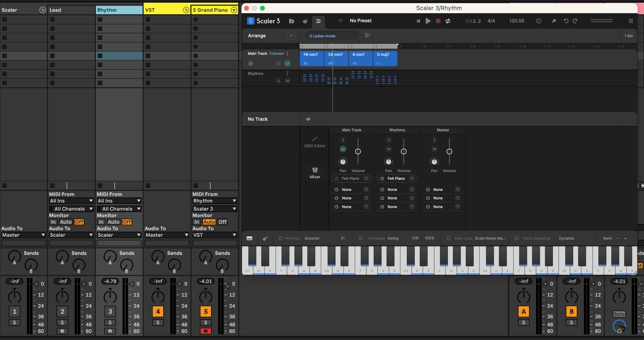Open Grand Piano MIDI From Rhythm dropdown
This screenshot has width=644, height=340.
[x=215, y=201]
